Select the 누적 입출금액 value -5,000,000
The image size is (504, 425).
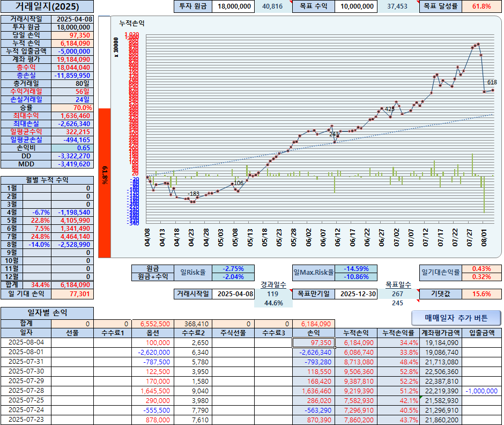(x=72, y=52)
